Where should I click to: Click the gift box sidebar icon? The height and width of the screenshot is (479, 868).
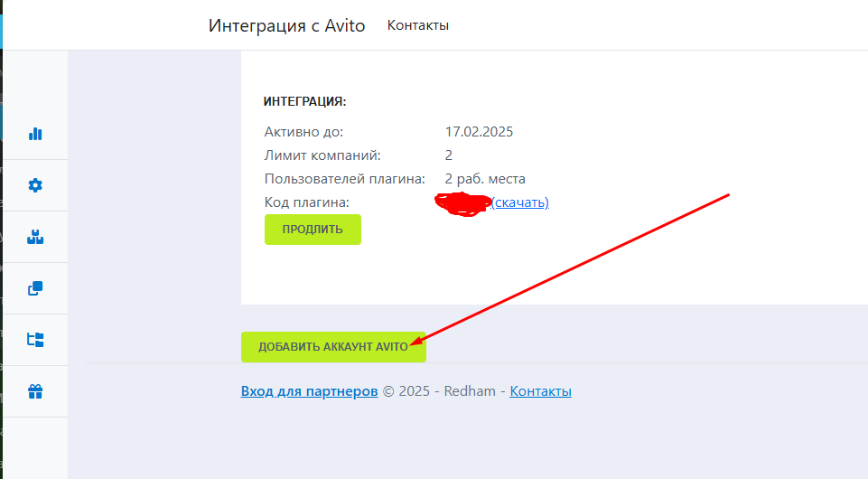click(x=35, y=391)
